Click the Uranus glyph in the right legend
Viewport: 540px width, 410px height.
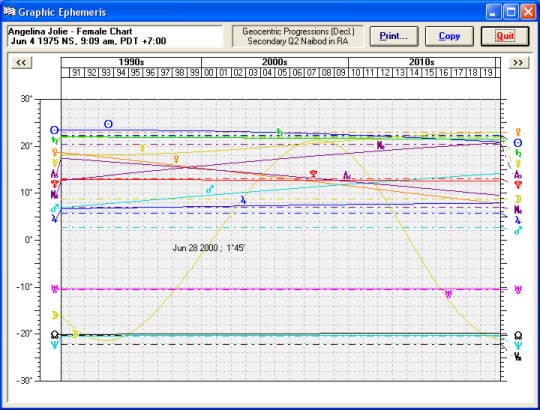[x=518, y=289]
